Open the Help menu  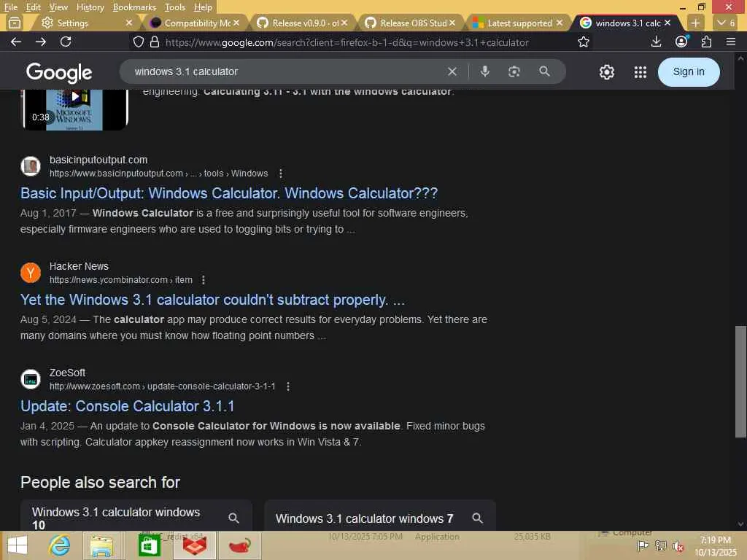(x=203, y=7)
